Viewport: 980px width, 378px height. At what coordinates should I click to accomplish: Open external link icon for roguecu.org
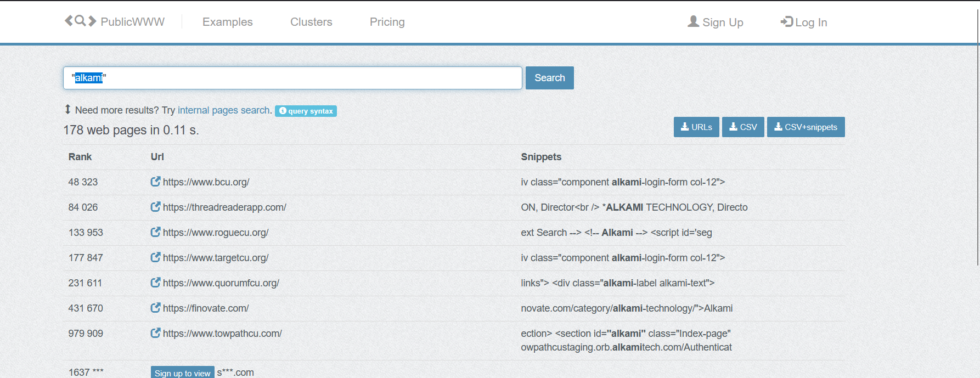[155, 232]
